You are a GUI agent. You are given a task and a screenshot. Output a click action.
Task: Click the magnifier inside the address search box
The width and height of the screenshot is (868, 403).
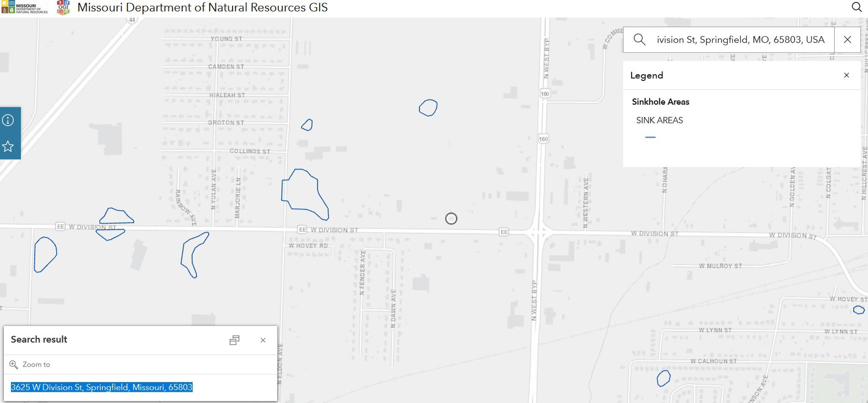point(639,39)
